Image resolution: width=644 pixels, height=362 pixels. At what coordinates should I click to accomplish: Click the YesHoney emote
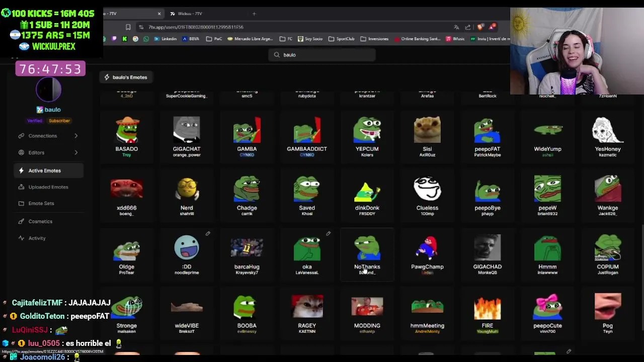[x=608, y=137]
